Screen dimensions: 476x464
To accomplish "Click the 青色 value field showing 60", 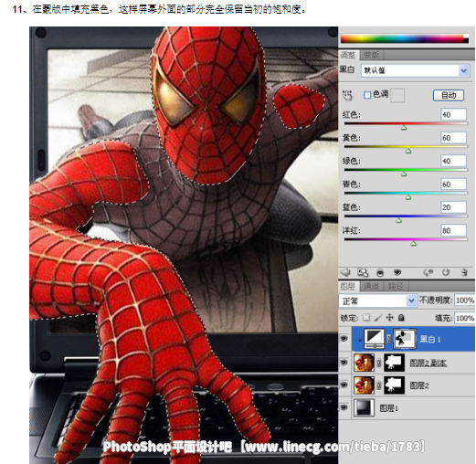I will tap(453, 184).
